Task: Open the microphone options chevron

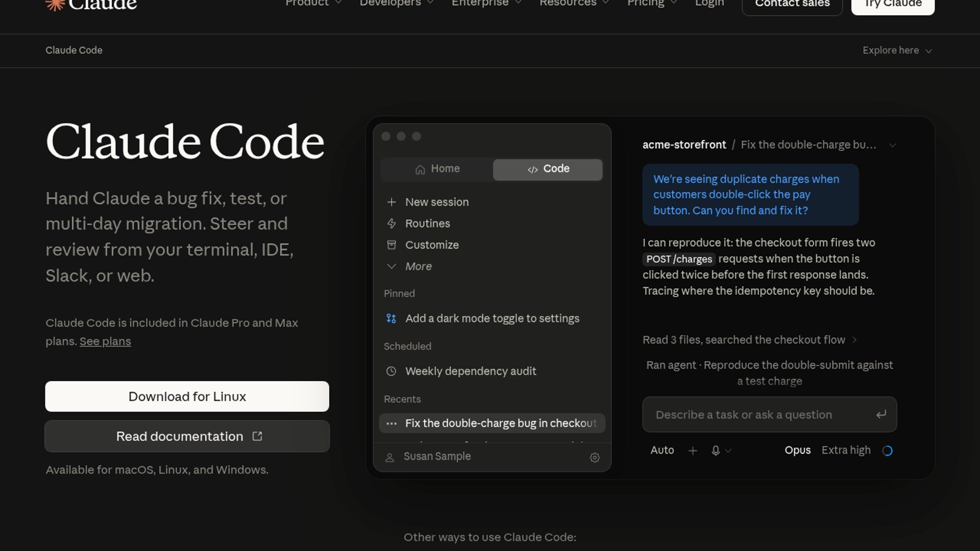Action: [x=728, y=450]
